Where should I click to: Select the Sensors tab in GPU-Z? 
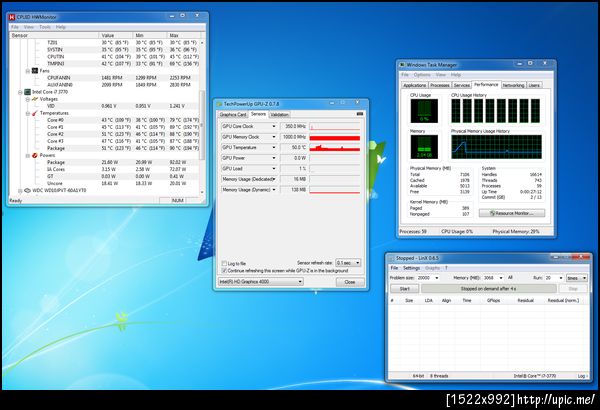click(x=258, y=114)
